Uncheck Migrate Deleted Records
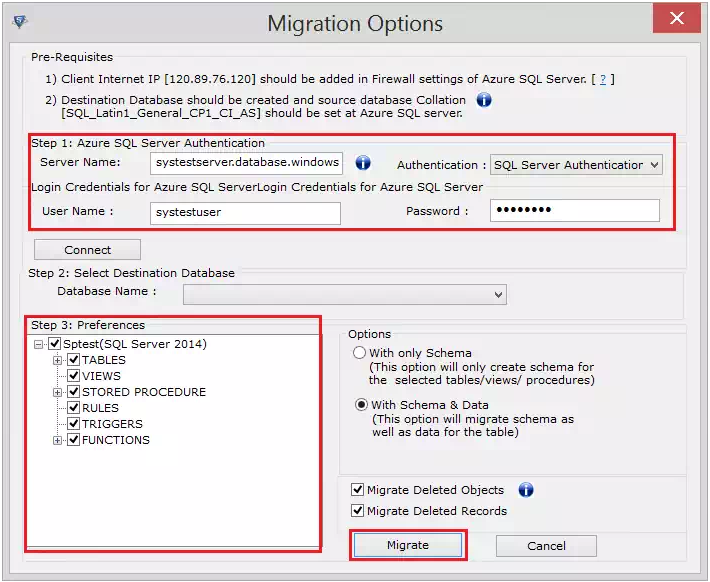 357,511
